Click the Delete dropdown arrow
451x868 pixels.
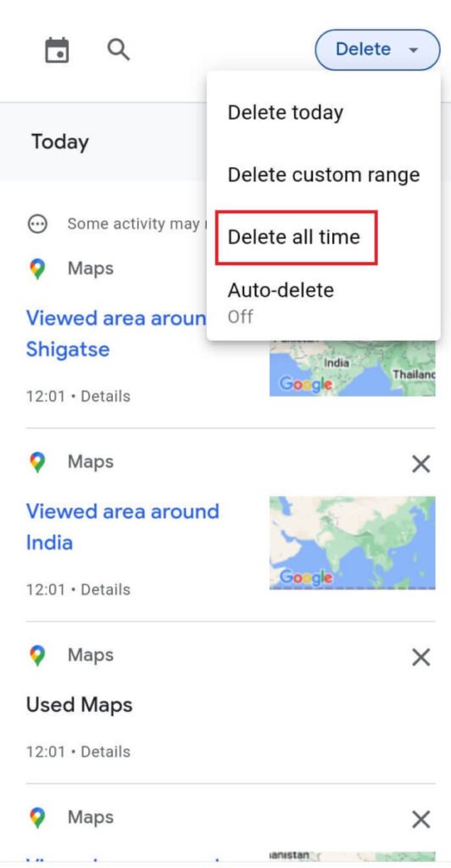(413, 50)
